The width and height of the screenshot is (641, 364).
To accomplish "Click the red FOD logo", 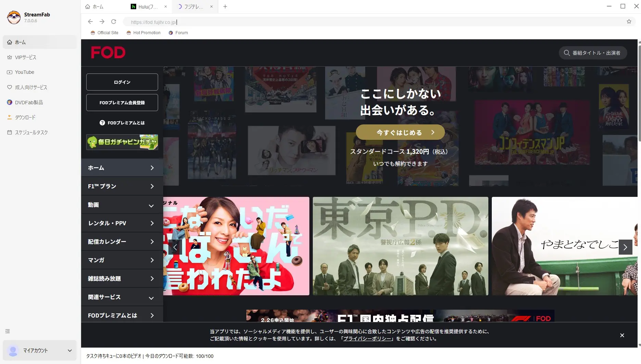I will (108, 53).
